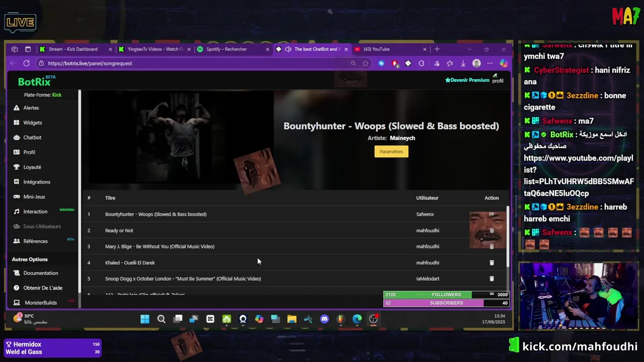This screenshot has height=362, width=644.
Task: Delete the Ready or Not song
Action: tap(492, 230)
